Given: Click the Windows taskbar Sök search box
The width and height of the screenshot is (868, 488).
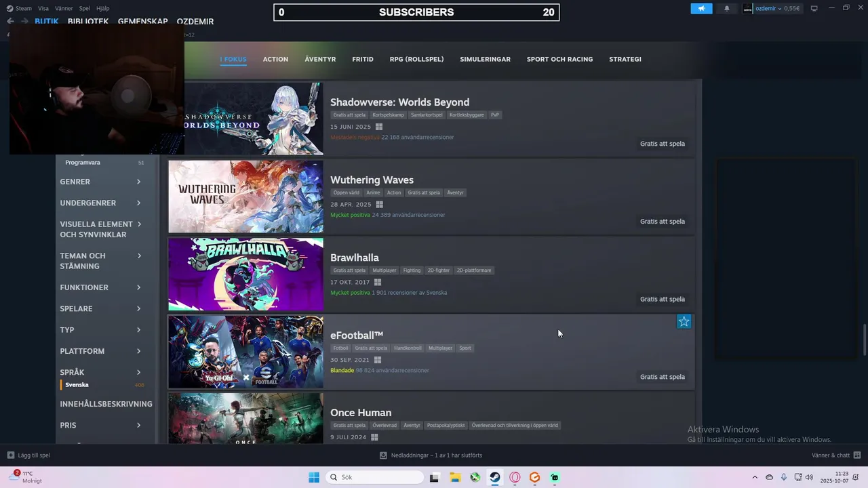Looking at the screenshot, I should point(375,477).
